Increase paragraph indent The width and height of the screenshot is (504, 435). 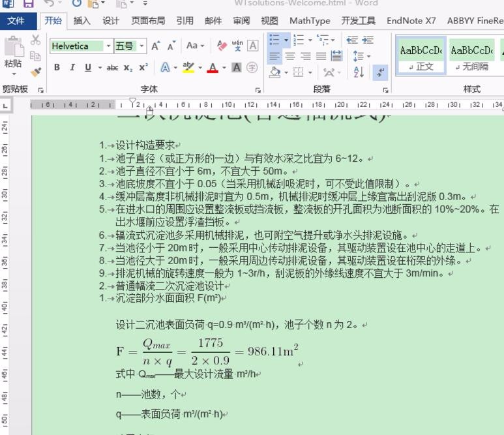[368, 40]
